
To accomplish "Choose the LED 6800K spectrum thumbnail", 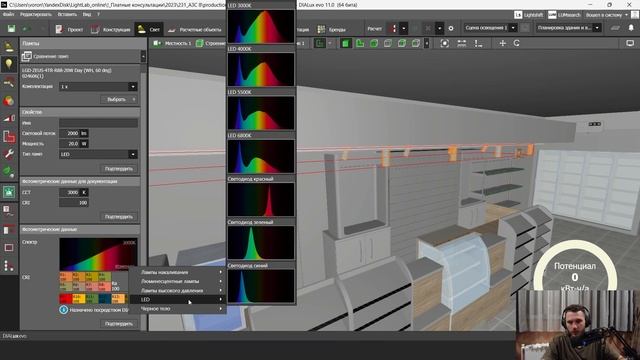I will (261, 156).
